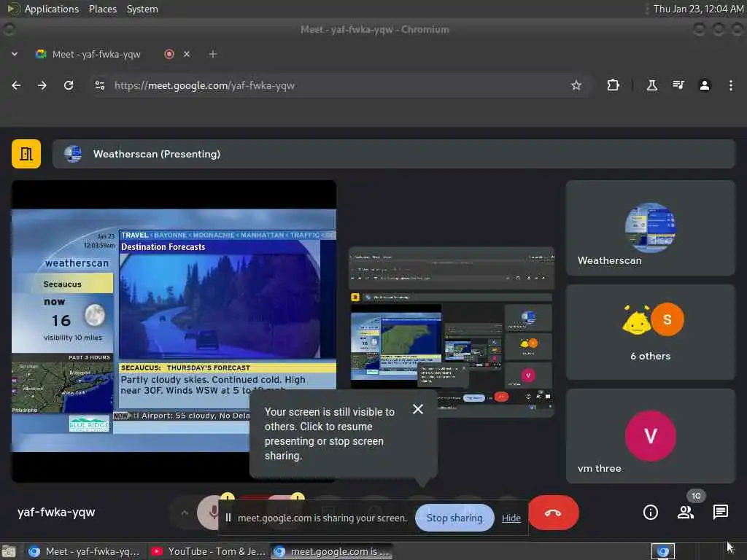
Task: Open the 6 others participant tile
Action: (650, 332)
